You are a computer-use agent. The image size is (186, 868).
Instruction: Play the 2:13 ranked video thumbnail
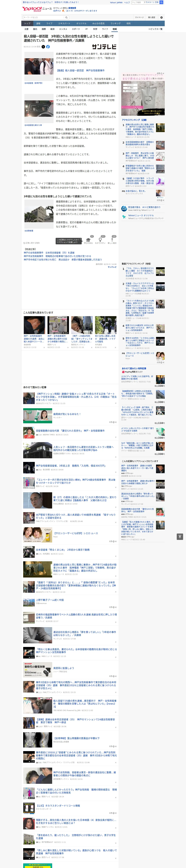point(160,329)
